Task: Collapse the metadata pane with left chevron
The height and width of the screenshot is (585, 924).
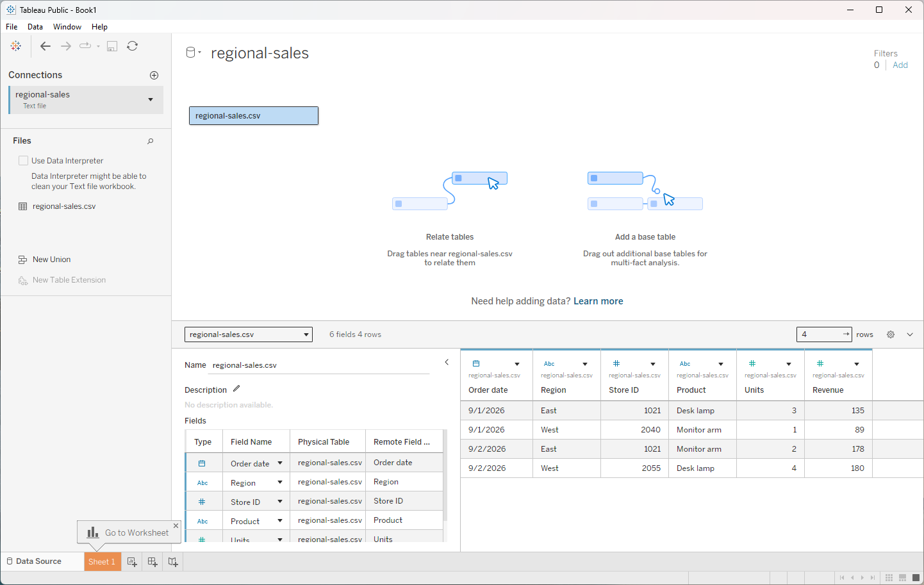Action: [447, 362]
